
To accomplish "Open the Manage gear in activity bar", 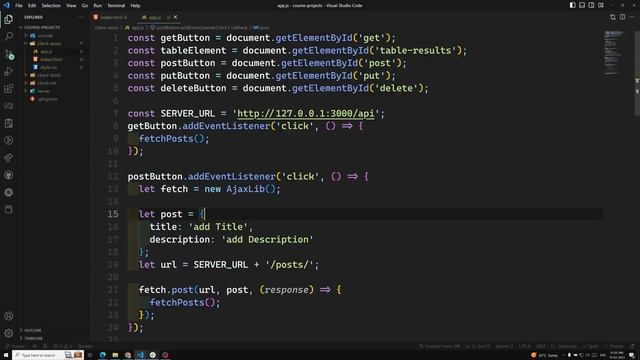I will (9, 333).
